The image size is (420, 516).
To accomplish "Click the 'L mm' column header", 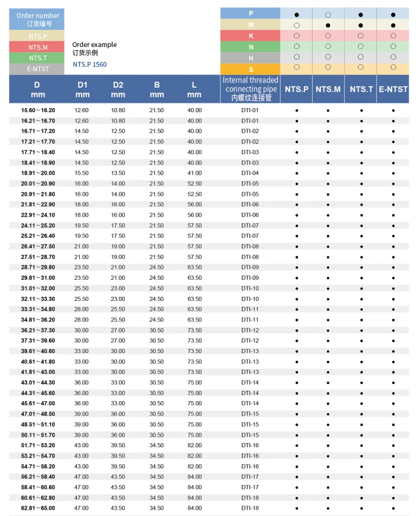I will pos(194,89).
